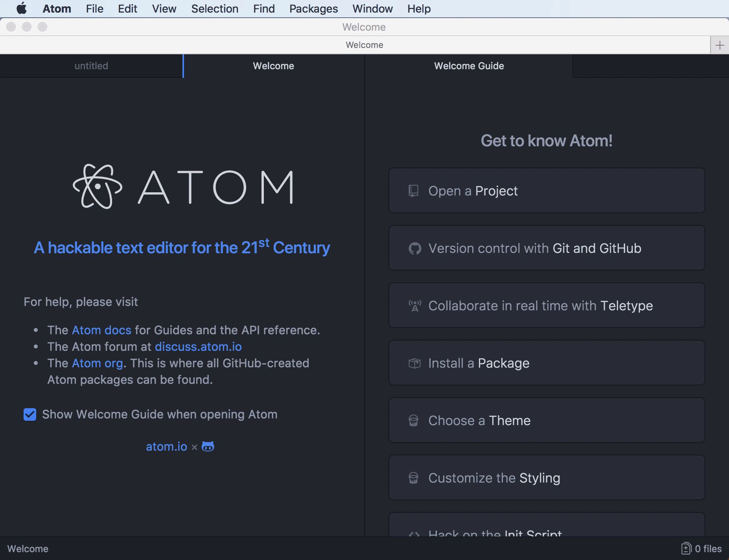Viewport: 729px width, 560px height.
Task: Click the code icon beside Hack on the Init Script
Action: 414,534
